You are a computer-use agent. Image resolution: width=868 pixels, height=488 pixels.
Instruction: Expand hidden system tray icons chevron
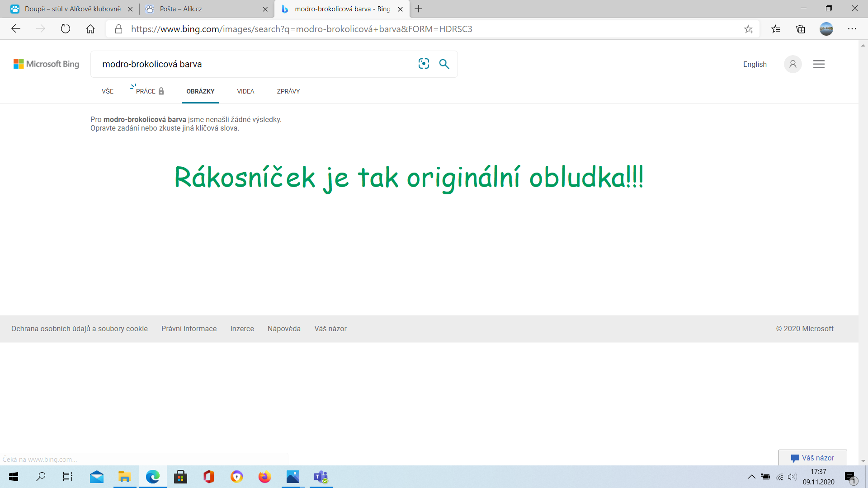click(751, 477)
